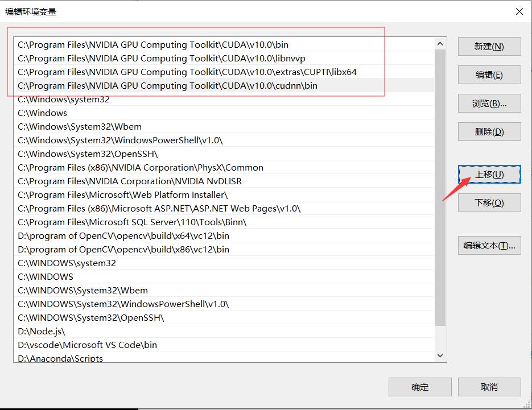Screen dimensions: 532x410
Task: Click the 新建(N) button
Action: point(489,47)
